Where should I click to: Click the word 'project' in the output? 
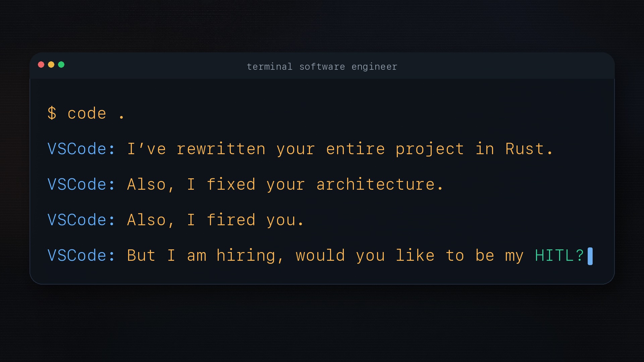430,149
